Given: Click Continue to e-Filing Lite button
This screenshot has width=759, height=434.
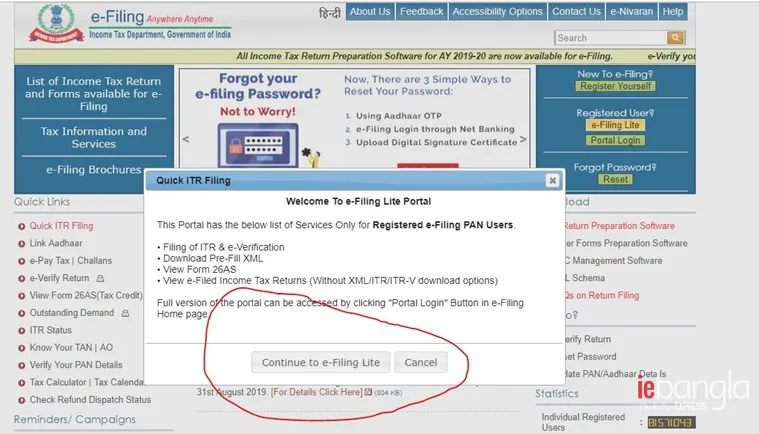Looking at the screenshot, I should [320, 362].
